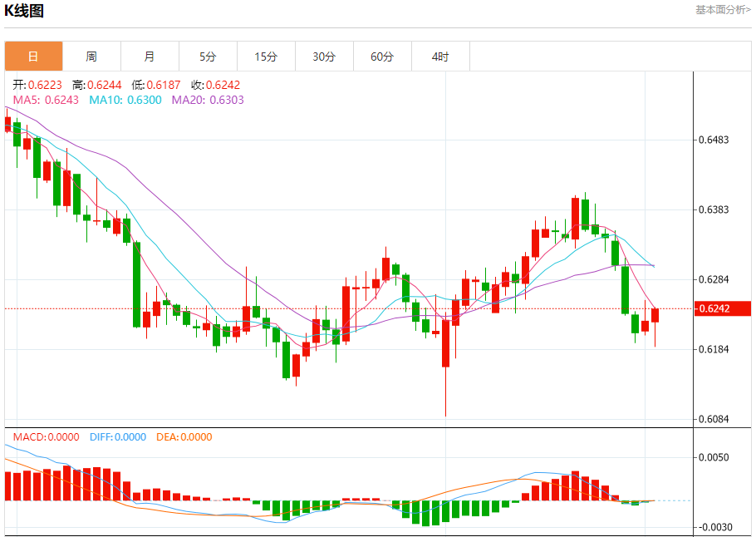Click the MA5: 0.6243 indicator label
The width and height of the screenshot is (756, 537).
[46, 100]
